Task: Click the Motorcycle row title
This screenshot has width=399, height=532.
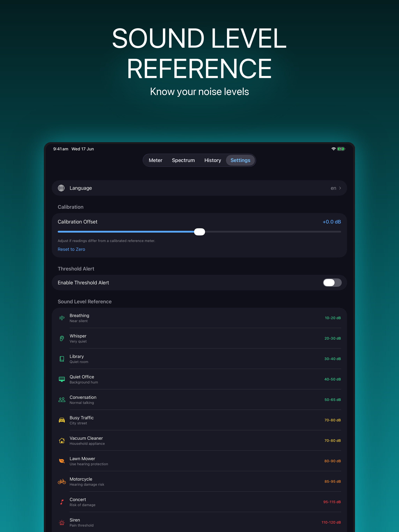Action: tap(81, 479)
